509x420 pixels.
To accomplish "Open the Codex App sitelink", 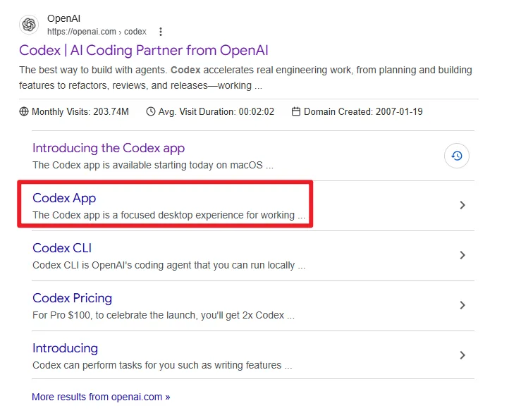I will [64, 198].
